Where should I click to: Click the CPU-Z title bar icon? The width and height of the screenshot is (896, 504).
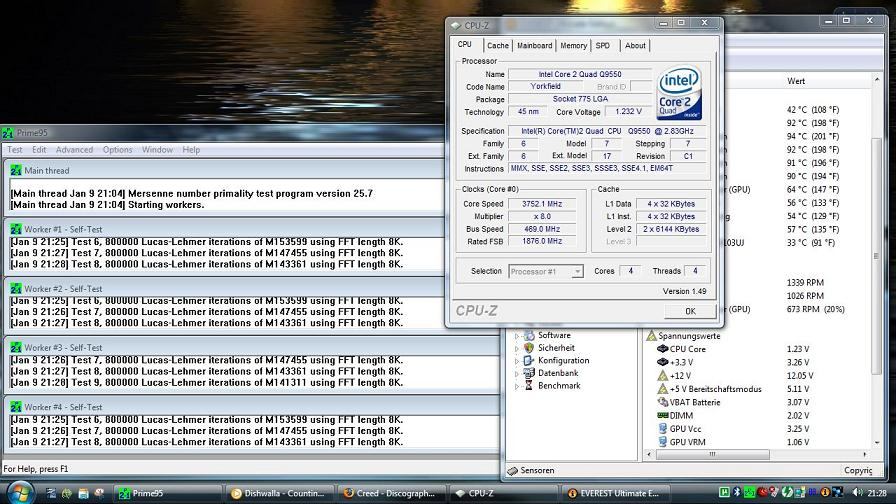tap(455, 25)
